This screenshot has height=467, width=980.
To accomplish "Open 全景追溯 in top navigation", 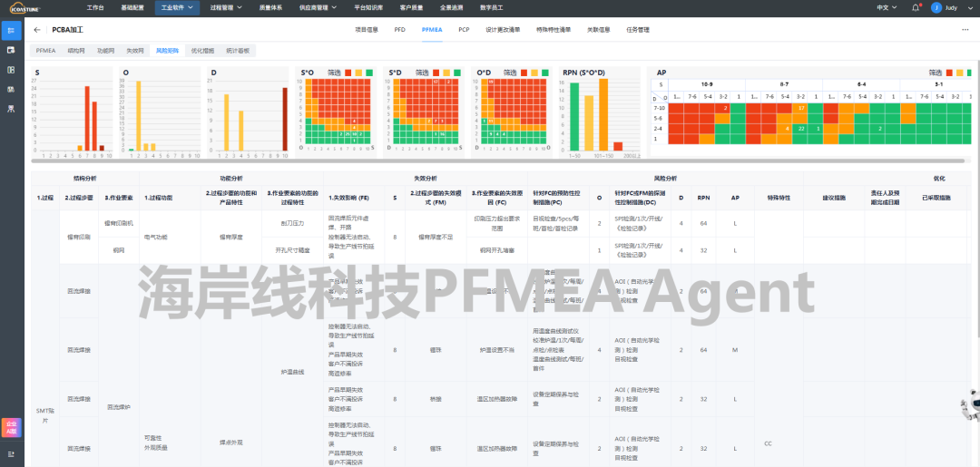I will pyautogui.click(x=451, y=7).
